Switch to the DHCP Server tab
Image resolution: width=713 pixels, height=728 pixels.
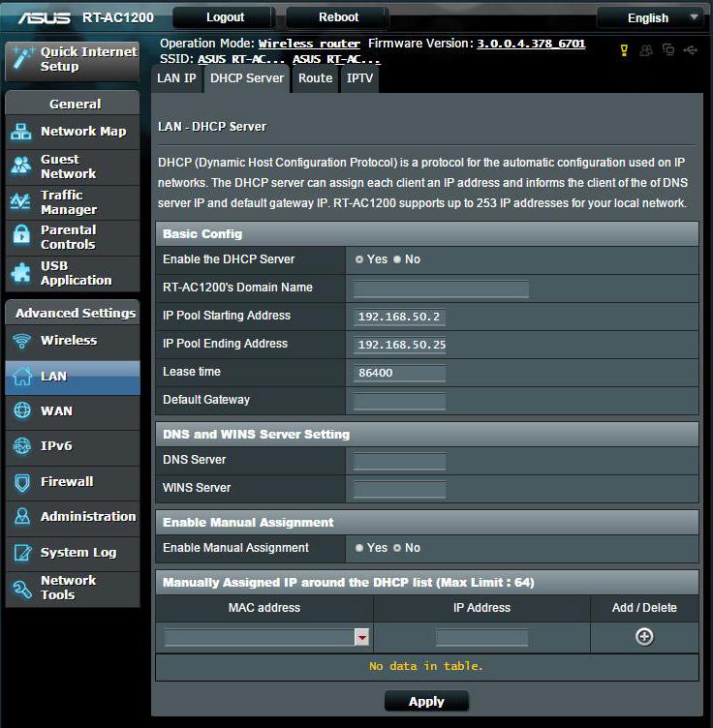247,78
